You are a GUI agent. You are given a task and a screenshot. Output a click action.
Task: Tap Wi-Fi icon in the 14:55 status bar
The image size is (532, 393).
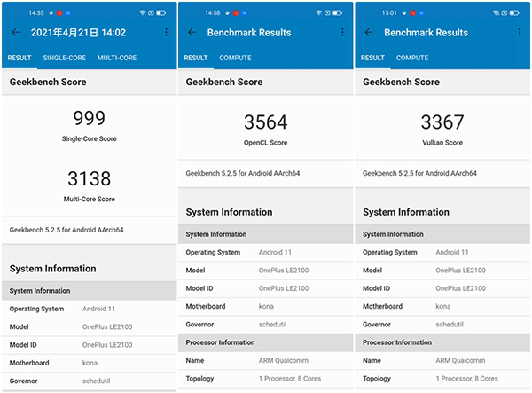click(142, 13)
